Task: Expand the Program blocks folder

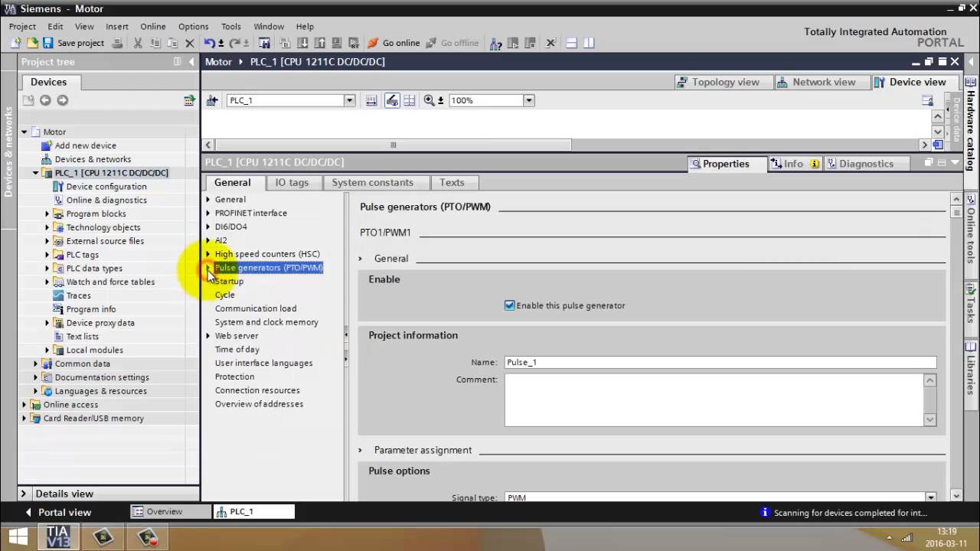Action: [47, 214]
